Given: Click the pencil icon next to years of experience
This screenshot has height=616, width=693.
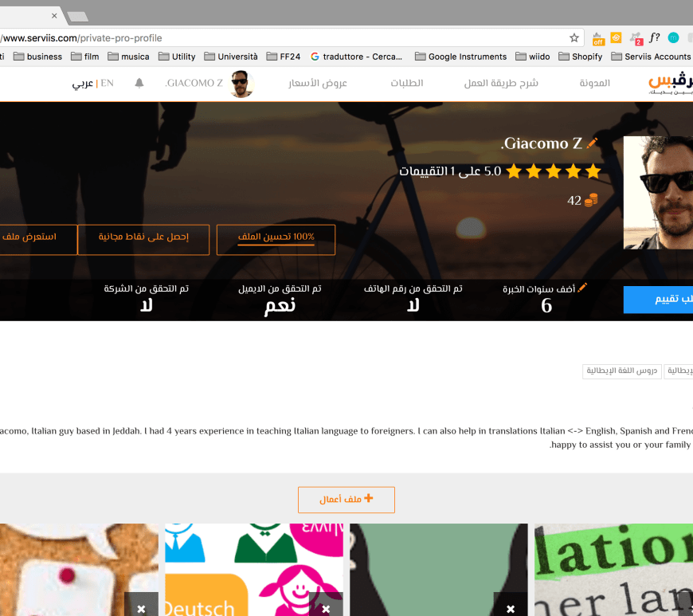Looking at the screenshot, I should click(x=582, y=287).
